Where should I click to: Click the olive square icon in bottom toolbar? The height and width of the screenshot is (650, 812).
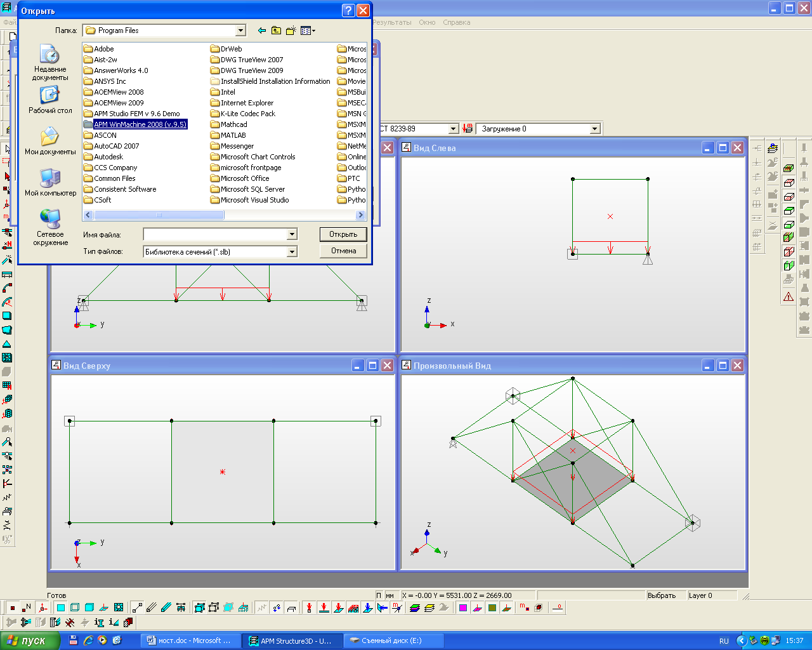(x=492, y=608)
